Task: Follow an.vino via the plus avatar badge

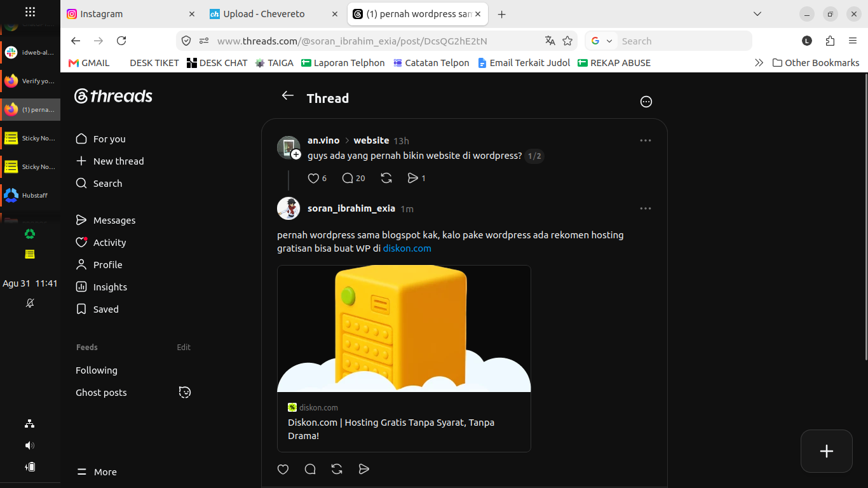Action: [x=296, y=154]
